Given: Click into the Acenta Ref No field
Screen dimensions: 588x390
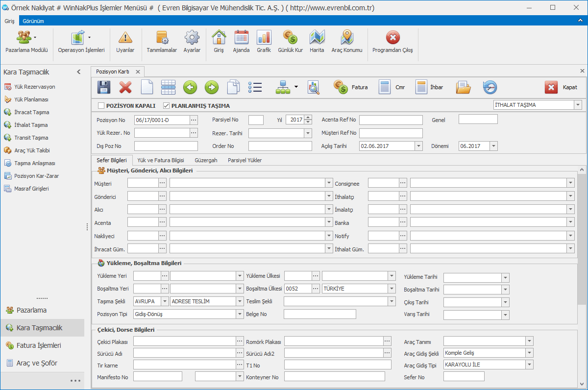Looking at the screenshot, I should pos(391,120).
